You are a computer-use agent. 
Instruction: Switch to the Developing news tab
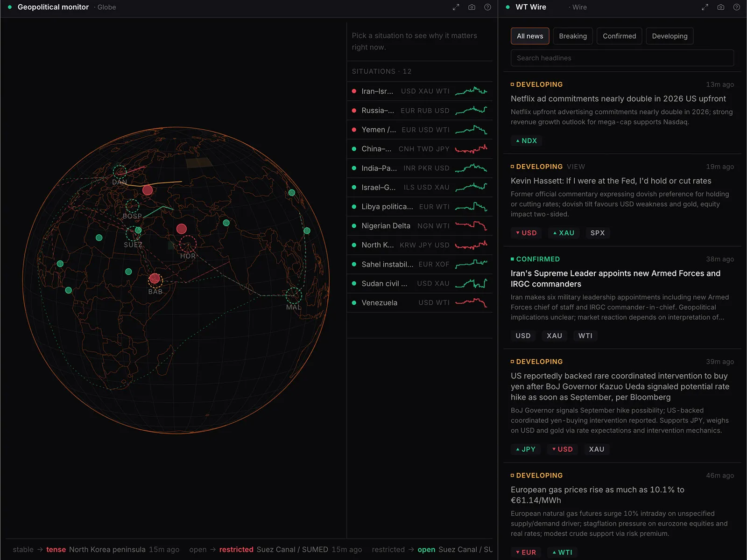coord(669,36)
